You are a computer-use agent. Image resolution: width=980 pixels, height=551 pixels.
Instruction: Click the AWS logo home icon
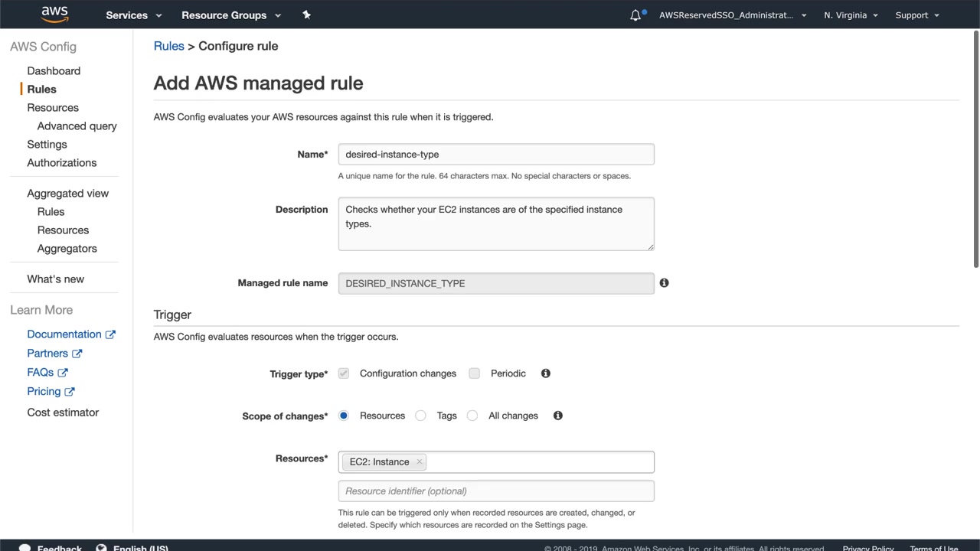click(54, 15)
